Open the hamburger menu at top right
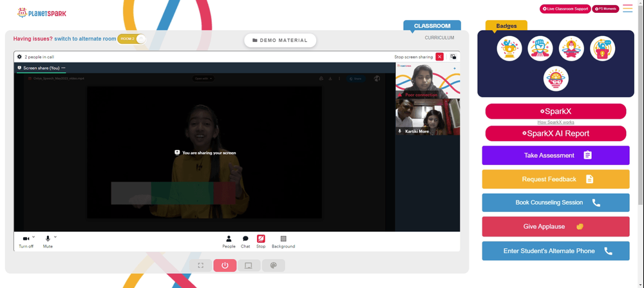644x288 pixels. [x=627, y=8]
